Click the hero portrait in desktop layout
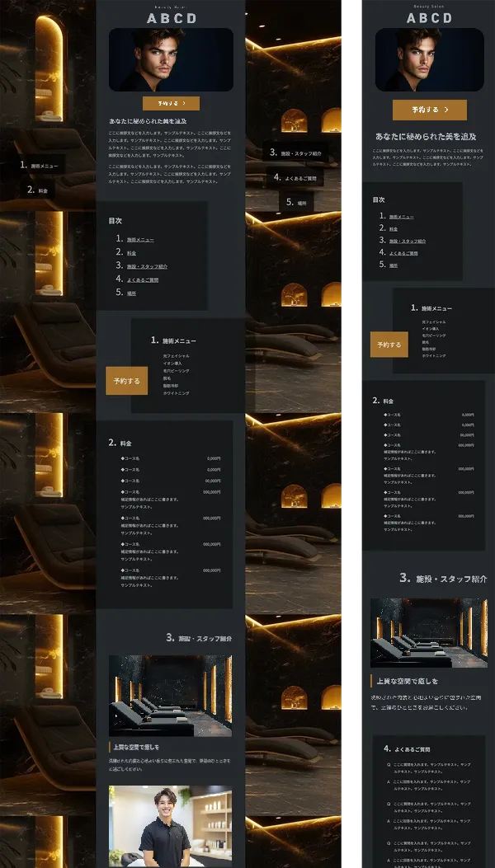This screenshot has height=868, width=495. coord(171,59)
